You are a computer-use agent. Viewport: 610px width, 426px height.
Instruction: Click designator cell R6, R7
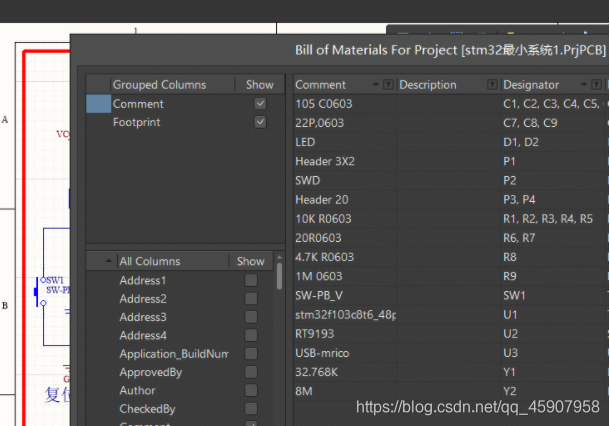point(519,238)
